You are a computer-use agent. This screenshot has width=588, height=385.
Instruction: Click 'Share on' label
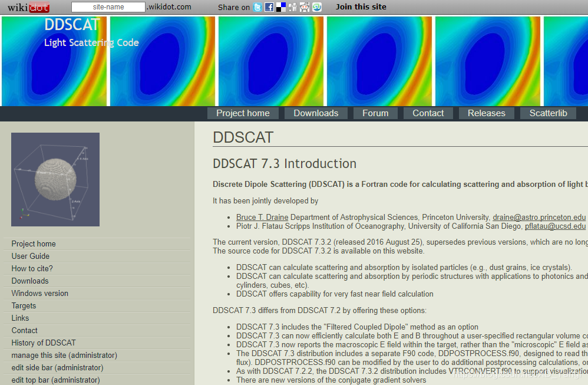tap(234, 8)
